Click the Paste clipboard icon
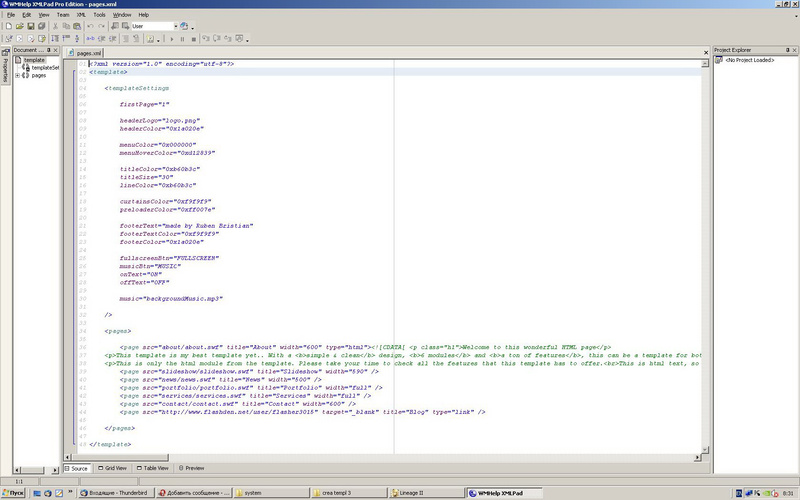 (x=77, y=26)
